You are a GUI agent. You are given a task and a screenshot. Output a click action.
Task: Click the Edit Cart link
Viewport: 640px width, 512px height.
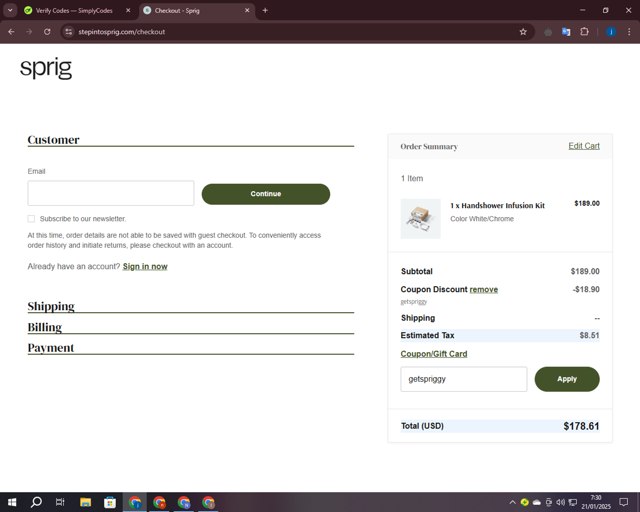click(584, 146)
